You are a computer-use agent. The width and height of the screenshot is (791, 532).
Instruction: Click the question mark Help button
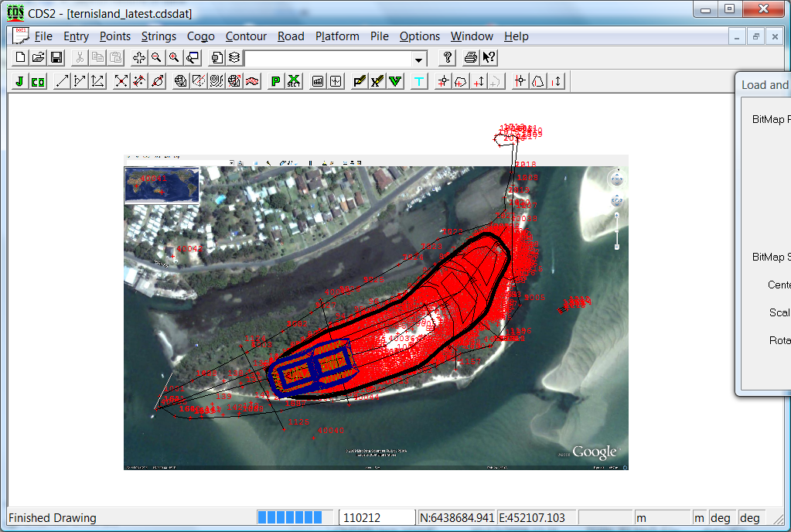[x=447, y=58]
